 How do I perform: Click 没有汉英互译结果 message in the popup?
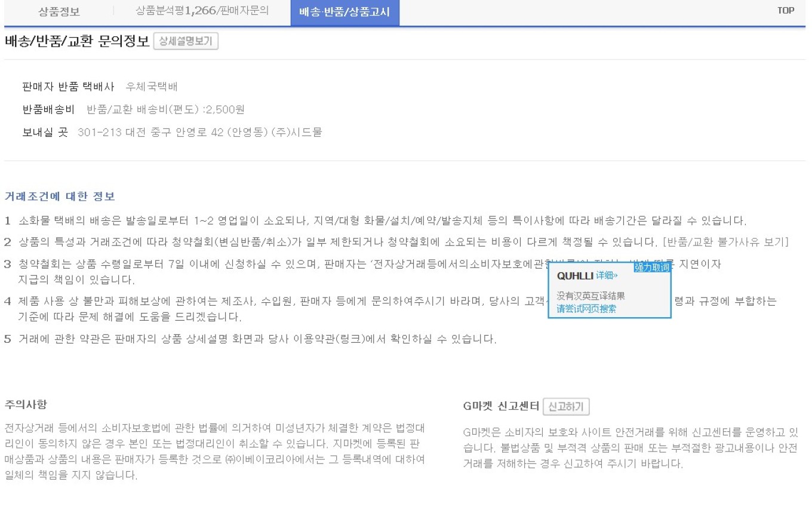[x=591, y=296]
